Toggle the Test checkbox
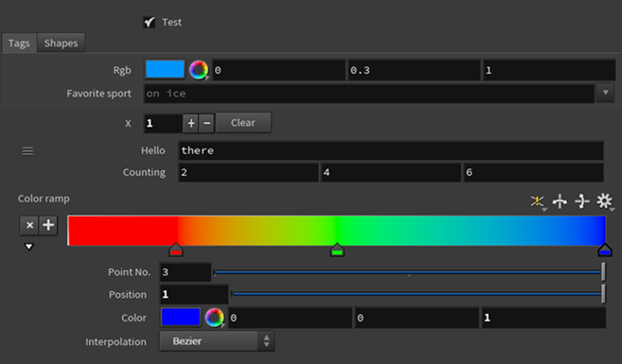 pyautogui.click(x=150, y=22)
